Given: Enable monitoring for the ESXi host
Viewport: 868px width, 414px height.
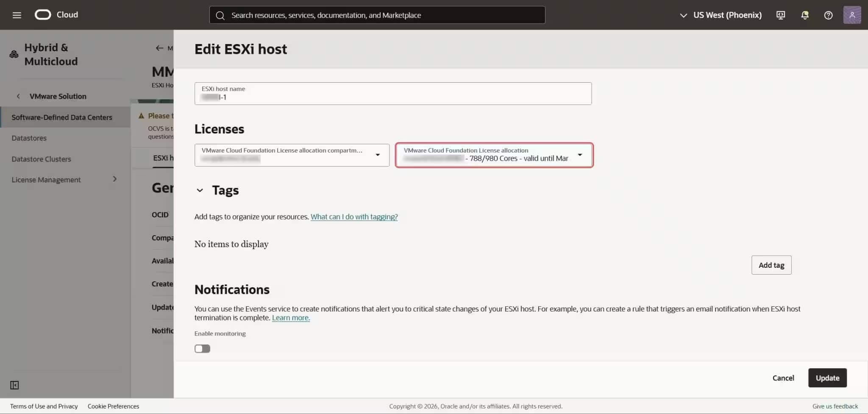Looking at the screenshot, I should click(x=202, y=348).
